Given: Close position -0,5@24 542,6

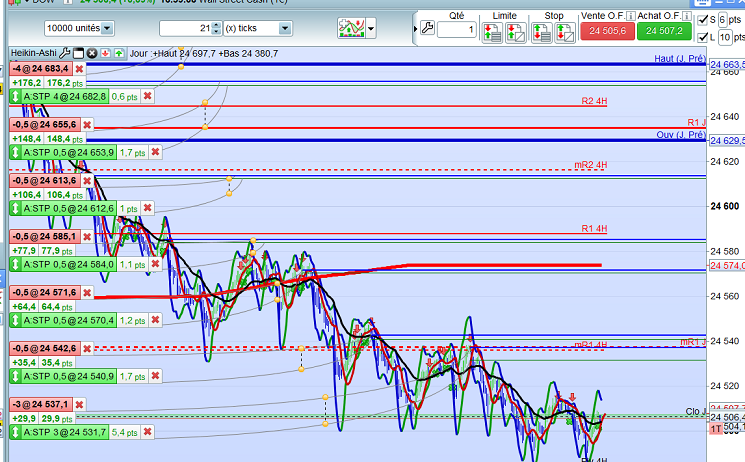Looking at the screenshot, I should (x=87, y=349).
